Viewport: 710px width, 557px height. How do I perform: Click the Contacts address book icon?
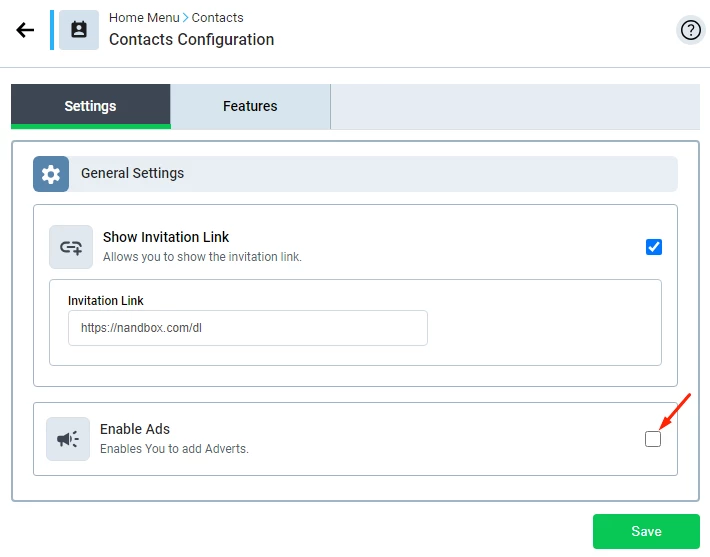pos(79,30)
